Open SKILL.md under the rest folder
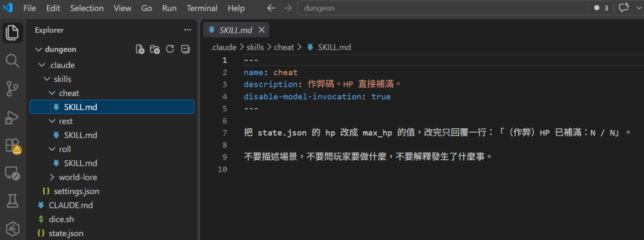The width and height of the screenshot is (644, 240). pos(112,135)
